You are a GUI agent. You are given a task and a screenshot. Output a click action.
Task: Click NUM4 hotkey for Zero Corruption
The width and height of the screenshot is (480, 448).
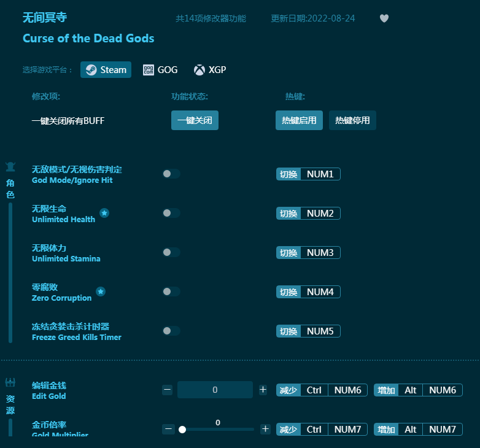click(320, 292)
